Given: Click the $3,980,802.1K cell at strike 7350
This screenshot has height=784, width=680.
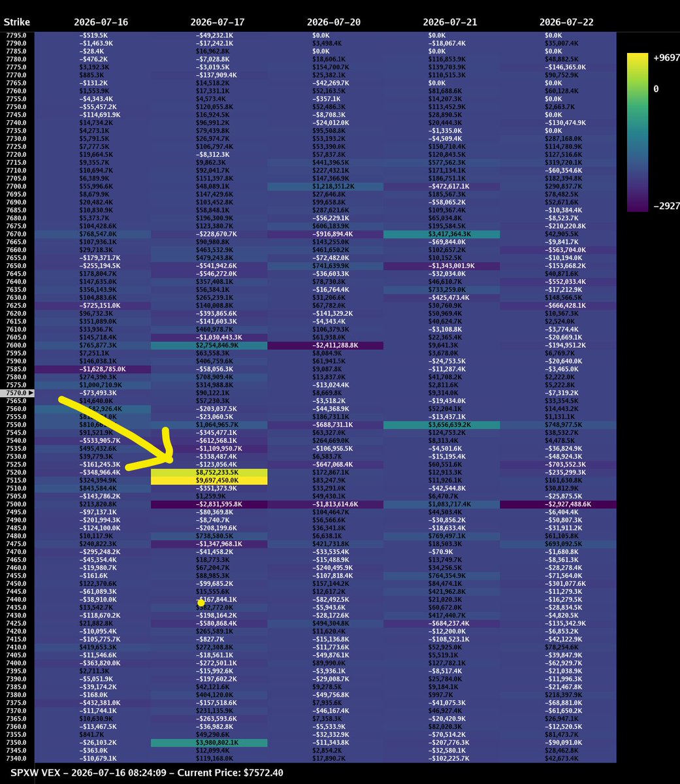Looking at the screenshot, I should [x=209, y=743].
